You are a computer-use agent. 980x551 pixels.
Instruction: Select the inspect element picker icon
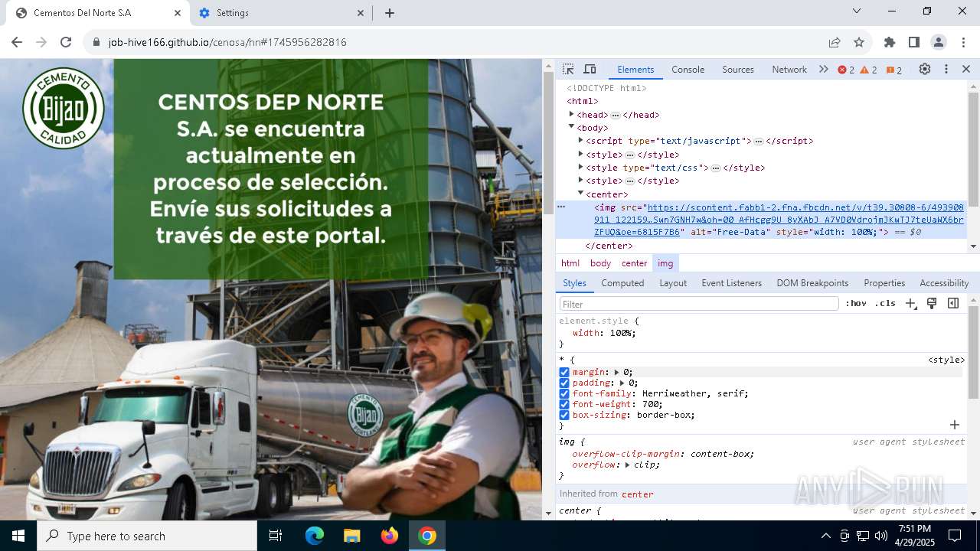point(568,69)
